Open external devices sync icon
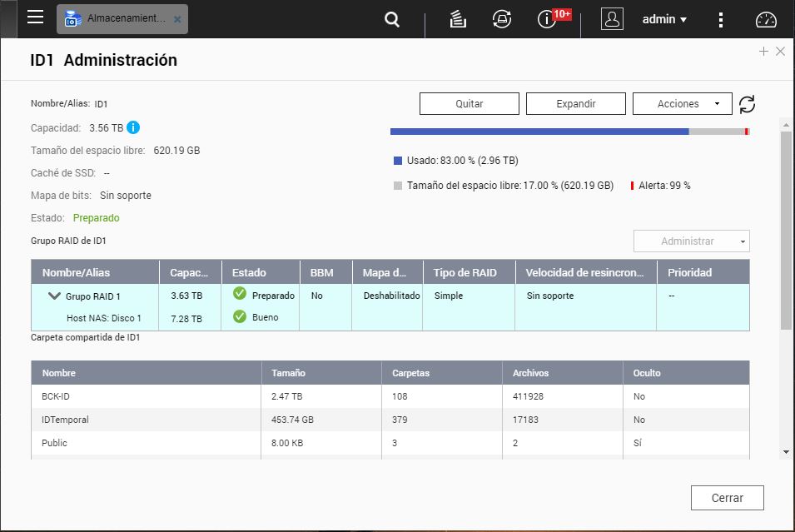Image resolution: width=795 pixels, height=532 pixels. coord(502,19)
